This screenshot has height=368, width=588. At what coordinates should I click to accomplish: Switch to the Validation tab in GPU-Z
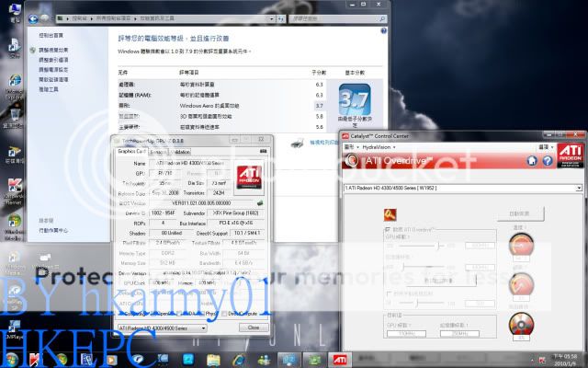(180, 152)
